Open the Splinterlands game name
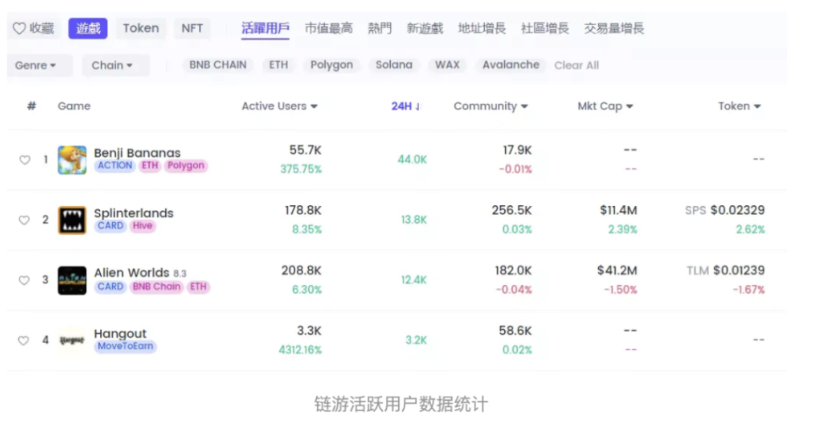The height and width of the screenshot is (421, 823). tap(133, 213)
